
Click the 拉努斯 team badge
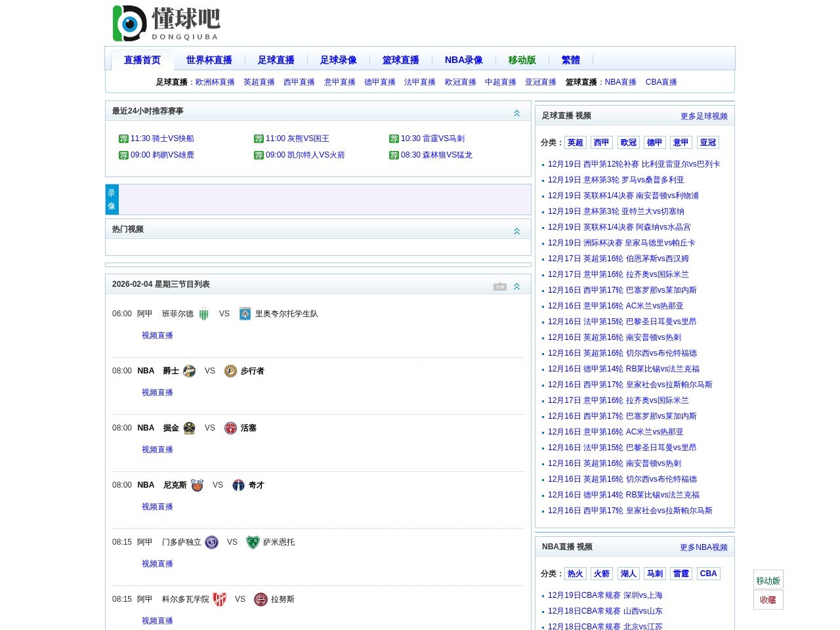point(261,599)
